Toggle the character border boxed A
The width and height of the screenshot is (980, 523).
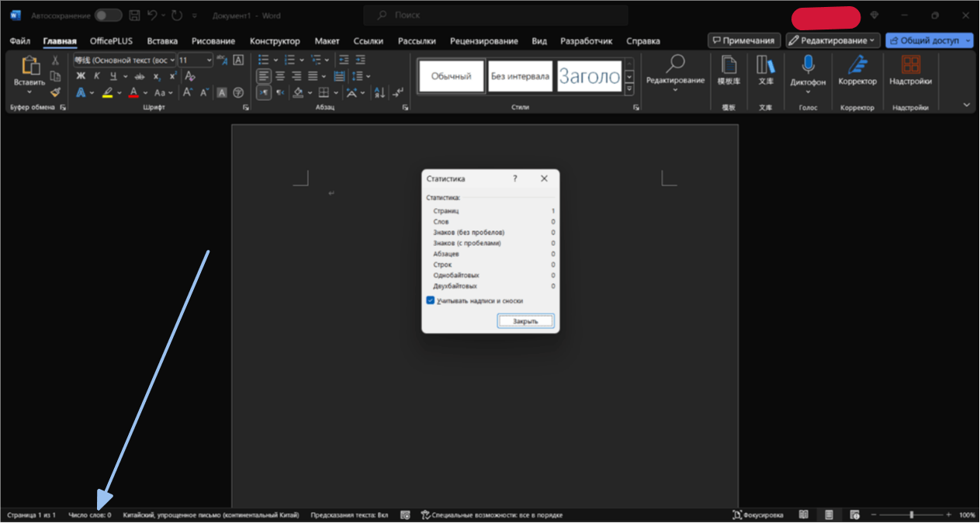[x=237, y=60]
